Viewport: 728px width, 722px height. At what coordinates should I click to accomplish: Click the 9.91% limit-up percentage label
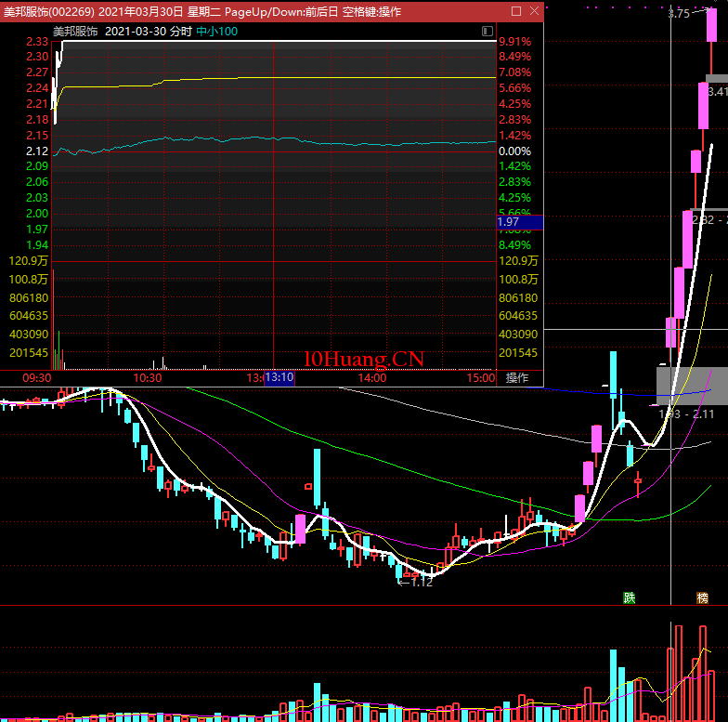point(513,42)
